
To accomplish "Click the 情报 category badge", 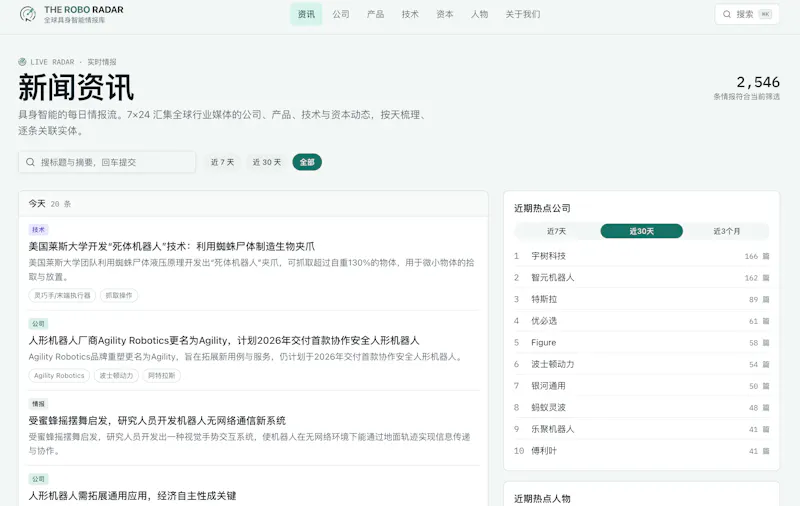I will [x=38, y=403].
